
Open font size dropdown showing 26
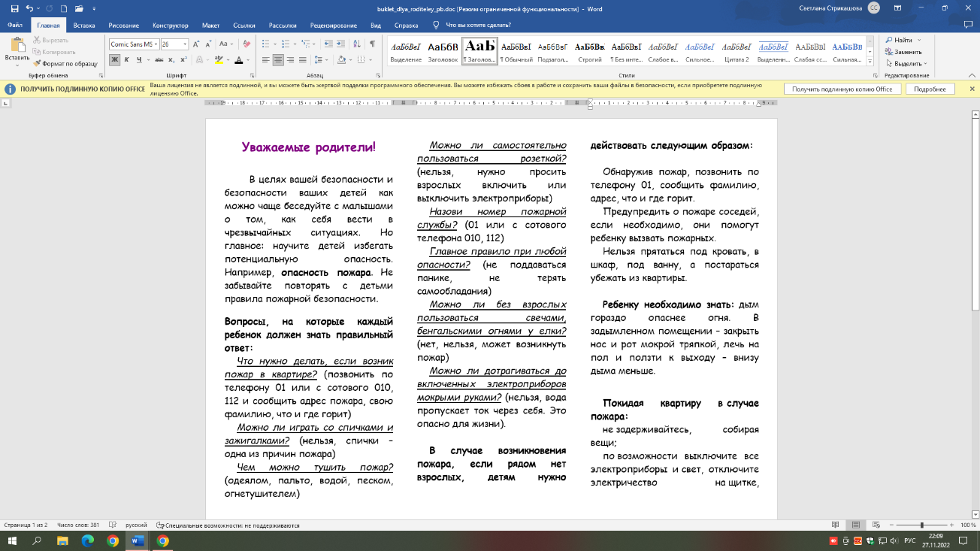coord(186,44)
